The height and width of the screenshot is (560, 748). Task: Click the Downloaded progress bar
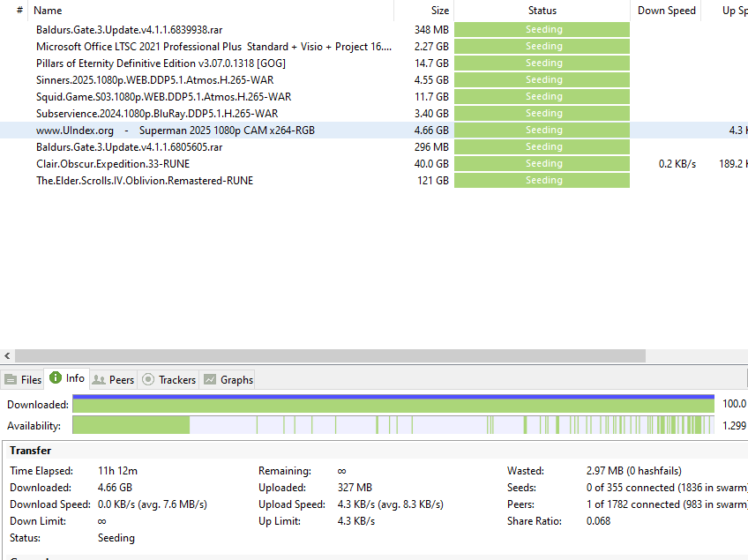click(x=393, y=404)
